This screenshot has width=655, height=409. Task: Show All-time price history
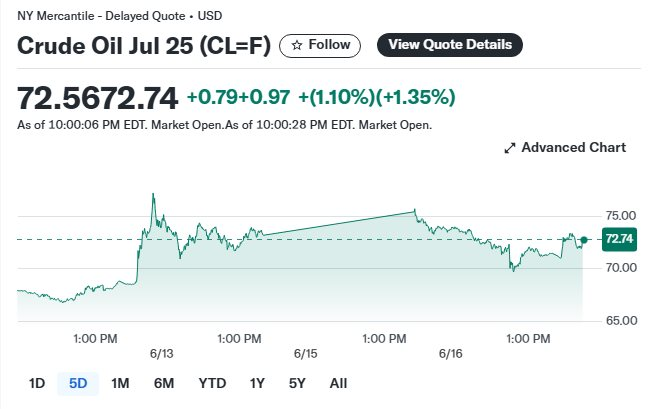pos(338,383)
